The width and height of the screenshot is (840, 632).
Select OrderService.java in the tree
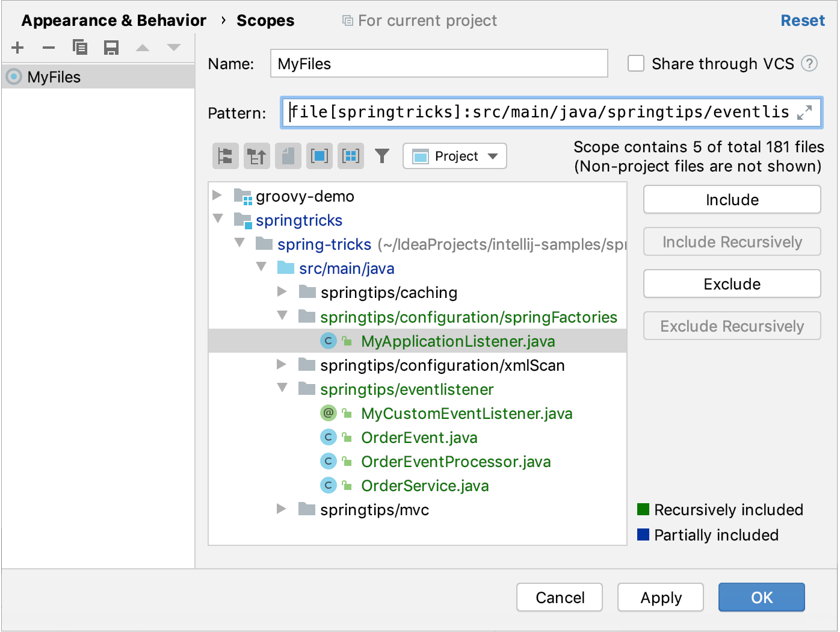pos(425,486)
